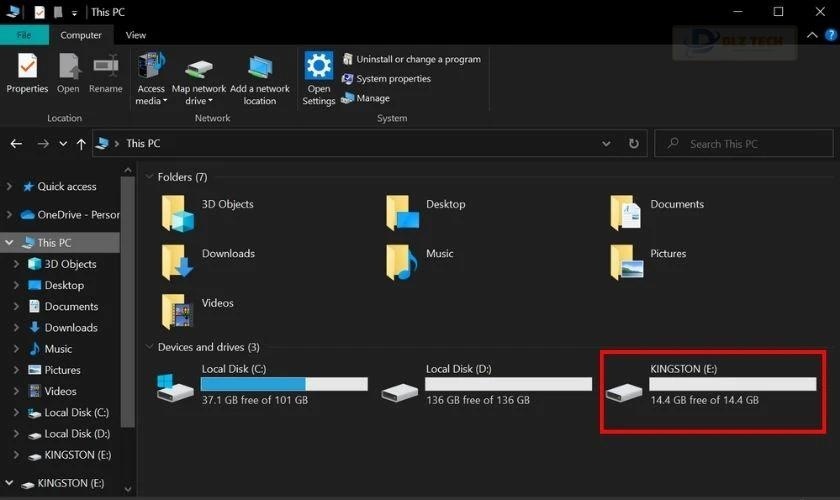Open the 3D Objects folder
The image size is (840, 500).
177,212
